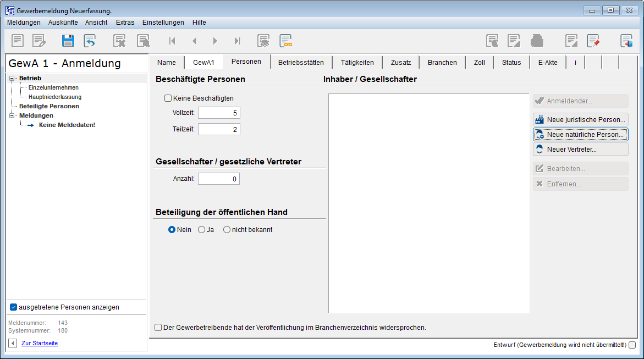
Task: Collapse the Meldungen tree node
Action: point(12,116)
